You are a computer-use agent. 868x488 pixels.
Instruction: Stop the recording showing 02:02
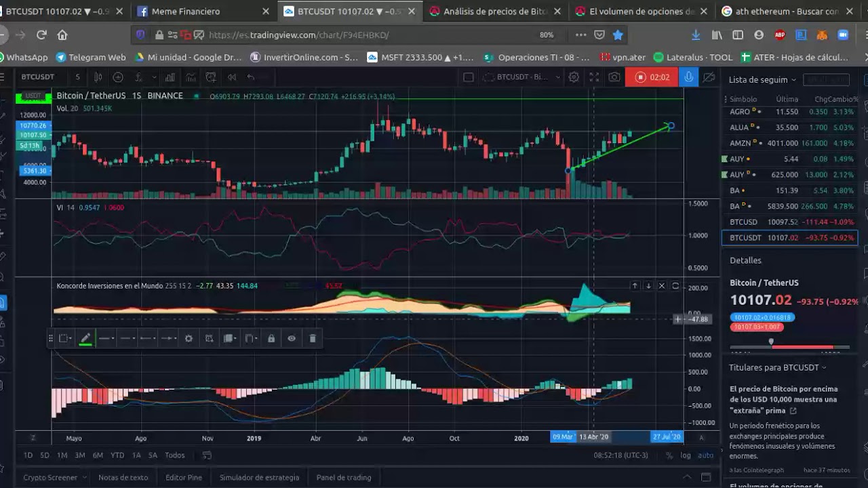[652, 77]
